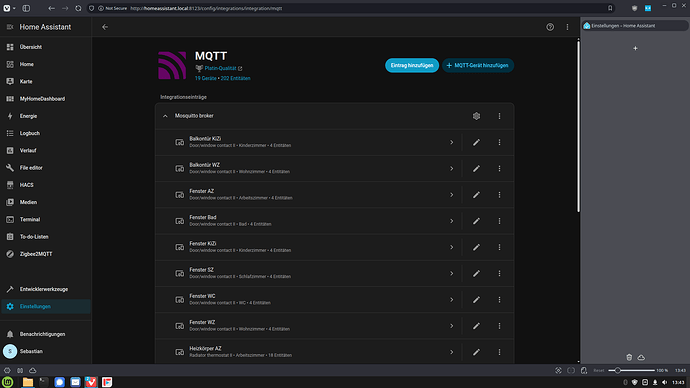Open the Platin-Qualität link
Screen dimensions: 690x388
tap(220, 69)
